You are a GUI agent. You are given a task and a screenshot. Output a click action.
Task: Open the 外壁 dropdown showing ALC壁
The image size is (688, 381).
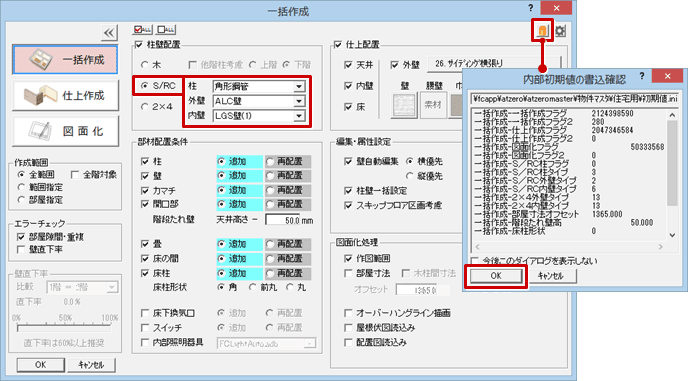258,101
